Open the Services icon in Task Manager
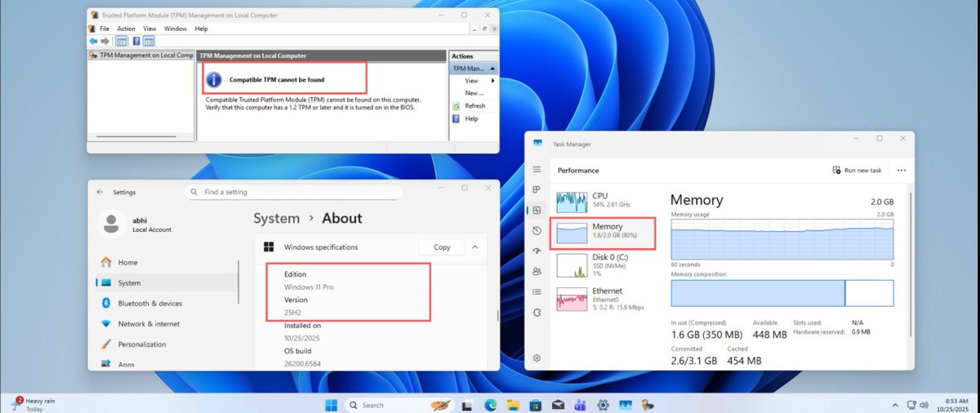 tap(537, 313)
